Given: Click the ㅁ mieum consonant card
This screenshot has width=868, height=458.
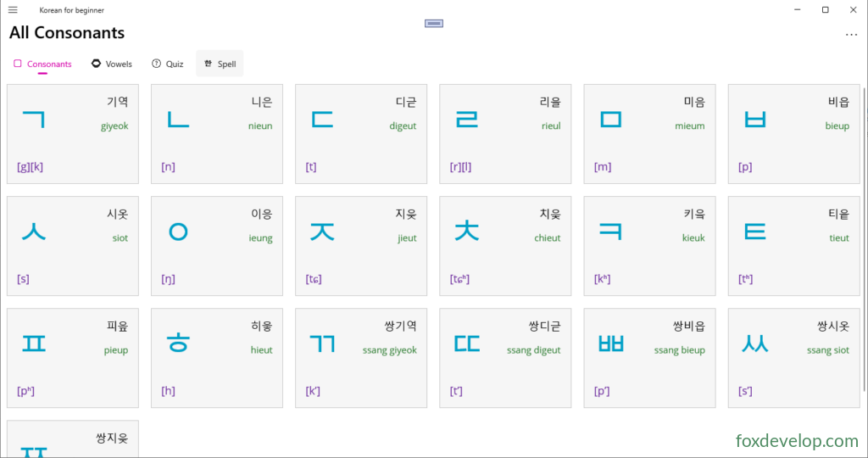Looking at the screenshot, I should [649, 134].
